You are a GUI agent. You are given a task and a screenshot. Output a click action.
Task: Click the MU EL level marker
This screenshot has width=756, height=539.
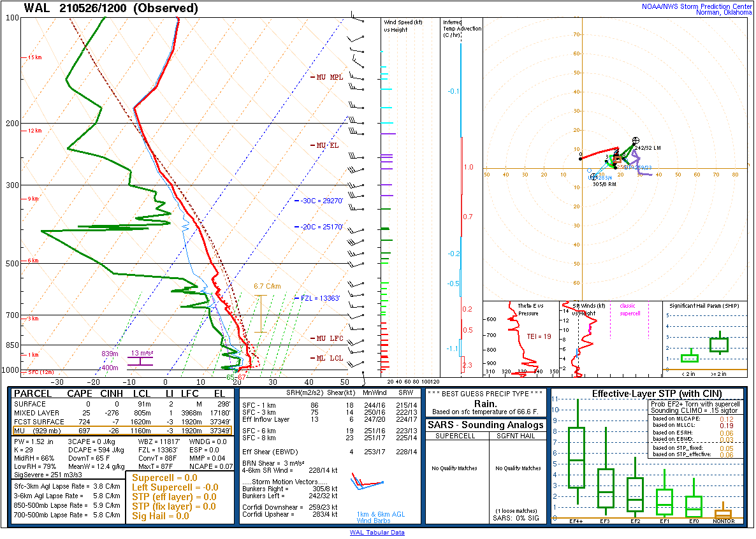327,146
